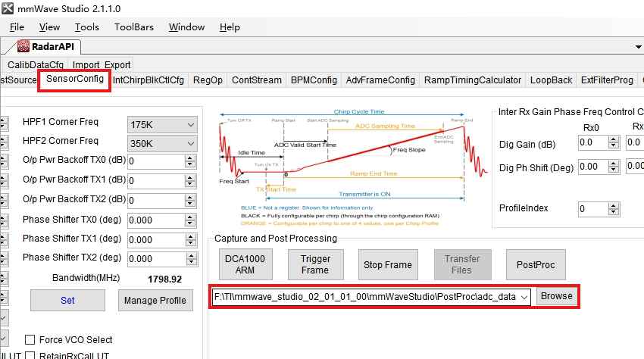Viewport: 644px width, 359px height.
Task: Click the Set button
Action: pyautogui.click(x=67, y=300)
